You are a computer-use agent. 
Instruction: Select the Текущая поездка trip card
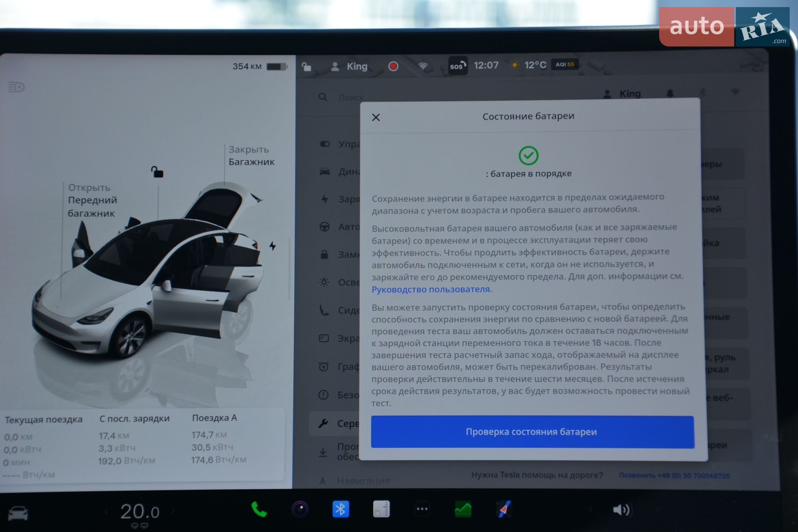[43, 447]
